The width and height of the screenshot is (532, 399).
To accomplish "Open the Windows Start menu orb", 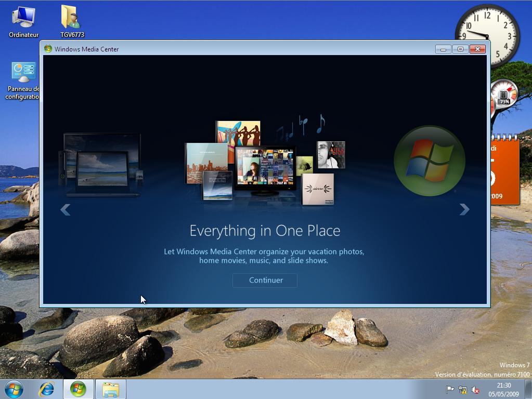I will [x=14, y=389].
